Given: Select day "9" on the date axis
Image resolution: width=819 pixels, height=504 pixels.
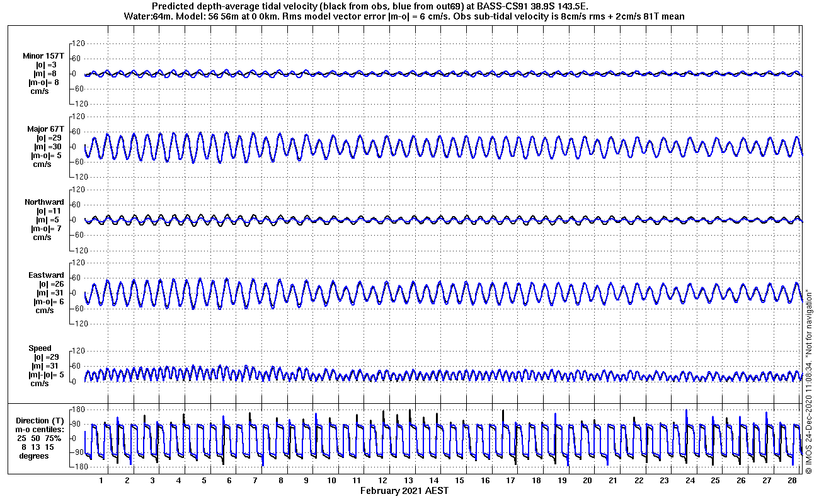Looking at the screenshot, I should click(306, 480).
